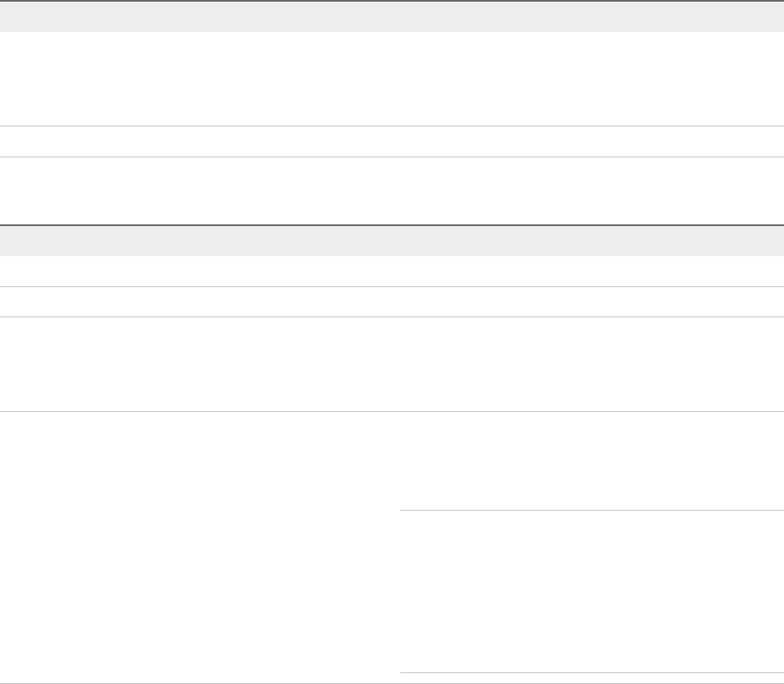The width and height of the screenshot is (784, 684).
Task: Click the lower short divider in right column
Action: pos(591,673)
